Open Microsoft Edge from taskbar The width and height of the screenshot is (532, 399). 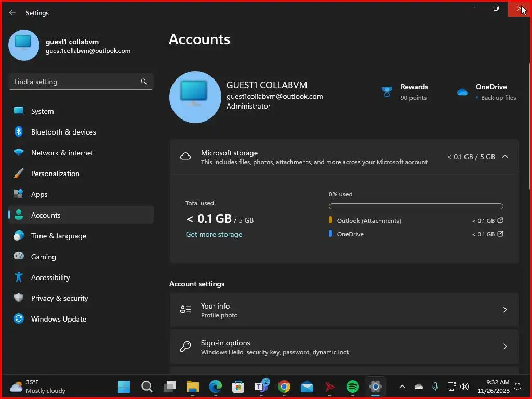216,387
